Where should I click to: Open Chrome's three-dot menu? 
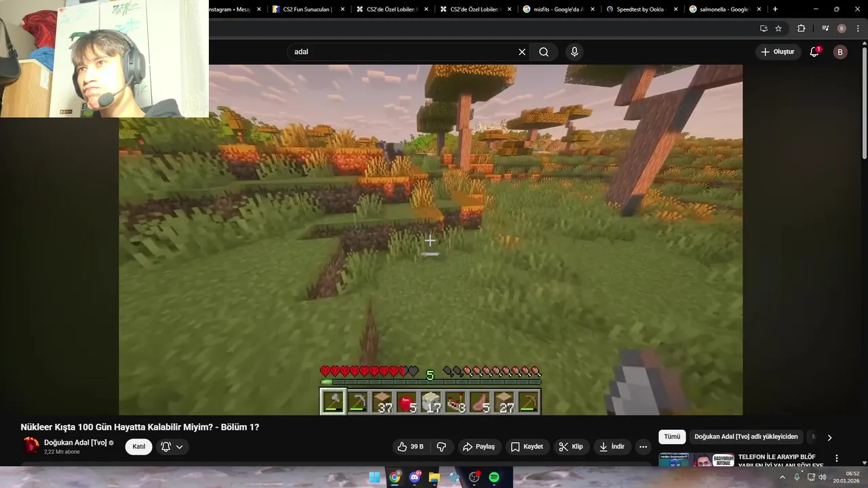pos(858,28)
